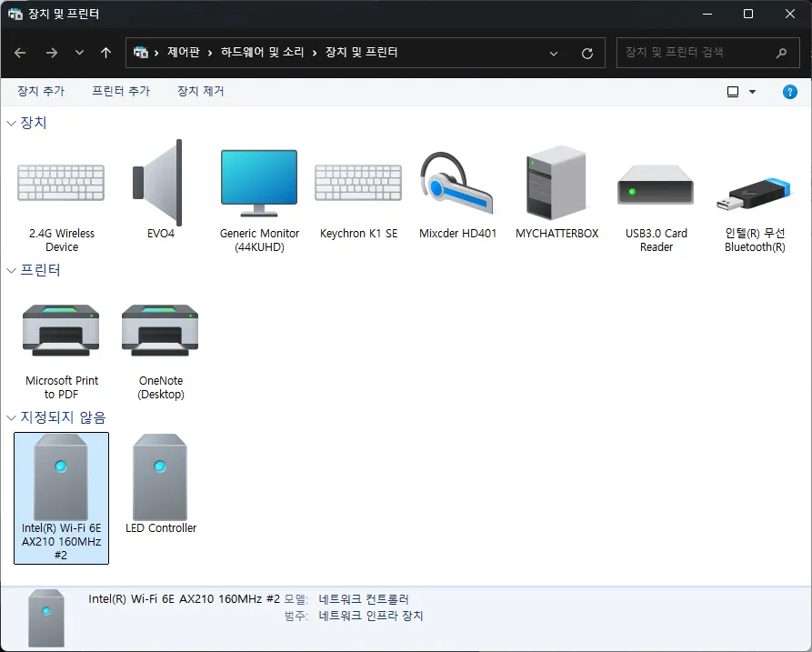812x652 pixels.
Task: Select the Keychron K1 SE keyboard
Action: coord(358,185)
